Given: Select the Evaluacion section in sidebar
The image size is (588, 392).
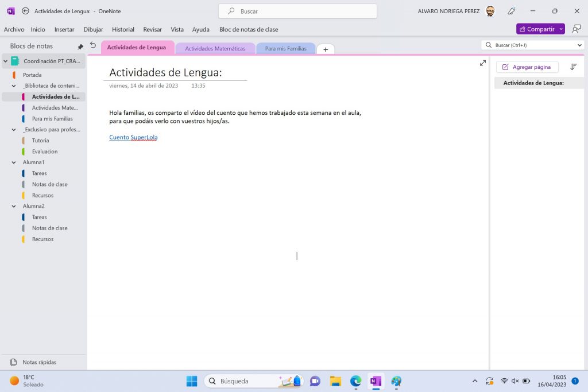Looking at the screenshot, I should 44,152.
